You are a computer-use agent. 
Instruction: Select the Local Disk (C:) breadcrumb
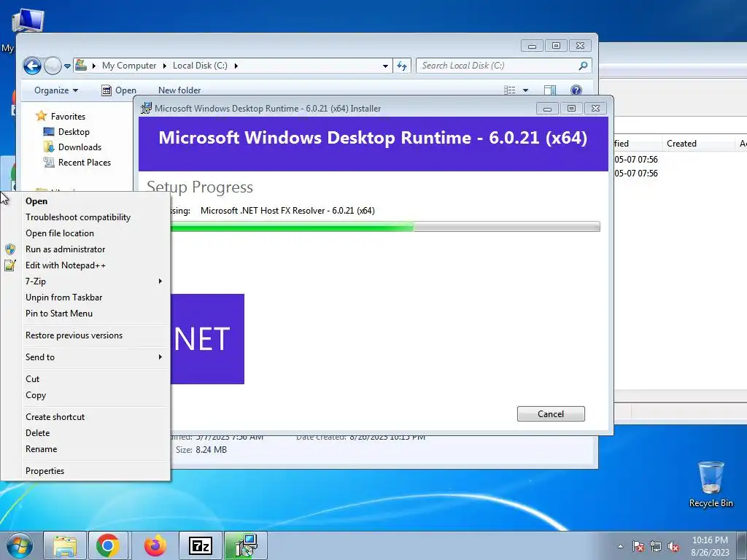tap(200, 66)
